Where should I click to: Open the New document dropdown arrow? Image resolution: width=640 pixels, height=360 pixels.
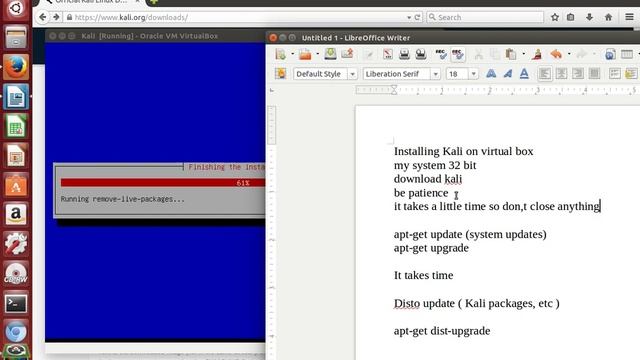click(292, 54)
